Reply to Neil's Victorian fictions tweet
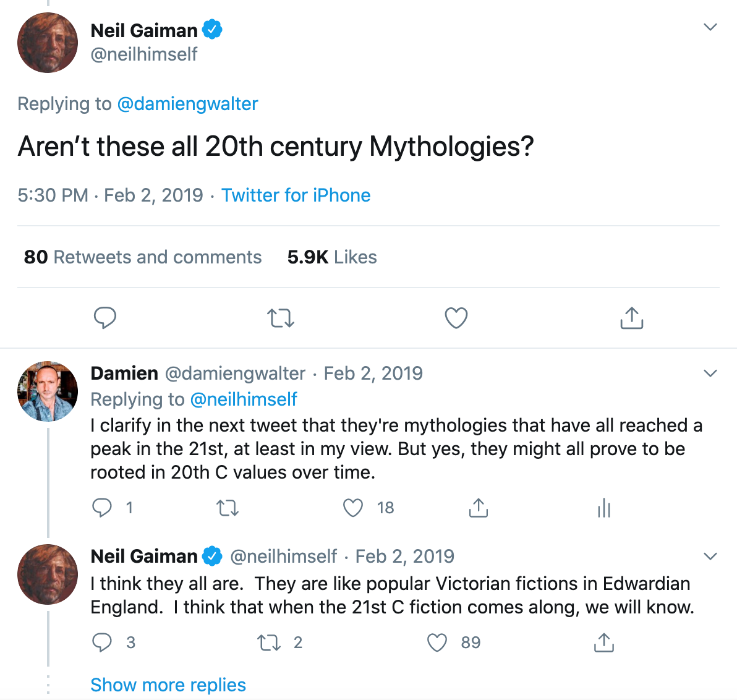Screen dimensions: 737x700 102,642
